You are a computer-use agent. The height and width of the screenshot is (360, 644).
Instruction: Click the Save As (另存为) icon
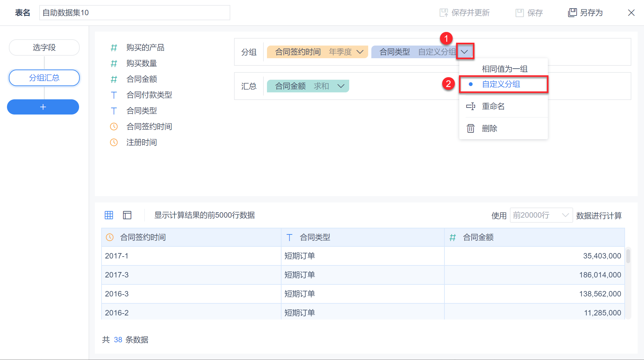pos(572,13)
